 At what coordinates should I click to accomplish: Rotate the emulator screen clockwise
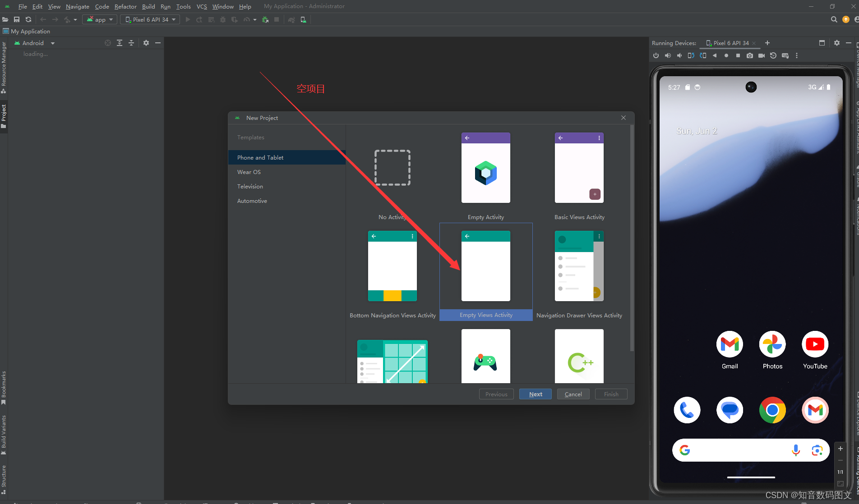[x=702, y=55]
